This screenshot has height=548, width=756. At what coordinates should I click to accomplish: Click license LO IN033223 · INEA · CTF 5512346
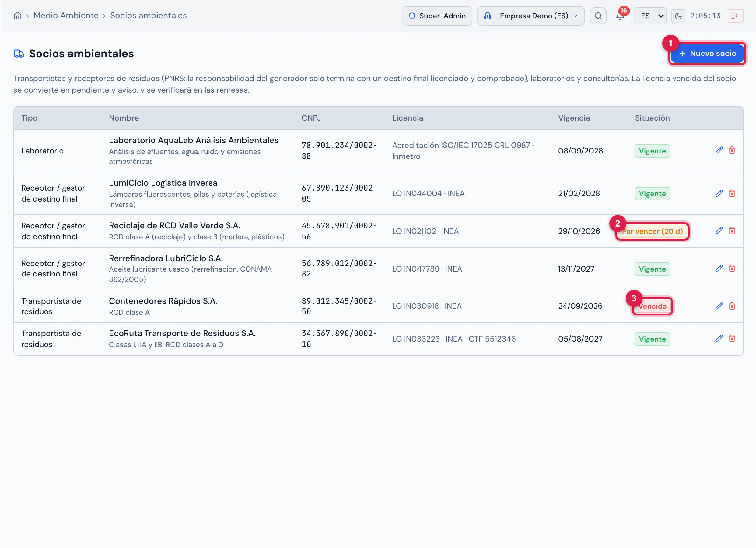coord(454,339)
